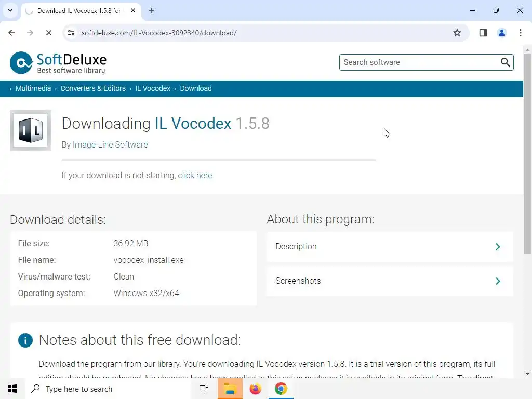532x399 pixels.
Task: Open Task View on taskbar
Action: 204,389
